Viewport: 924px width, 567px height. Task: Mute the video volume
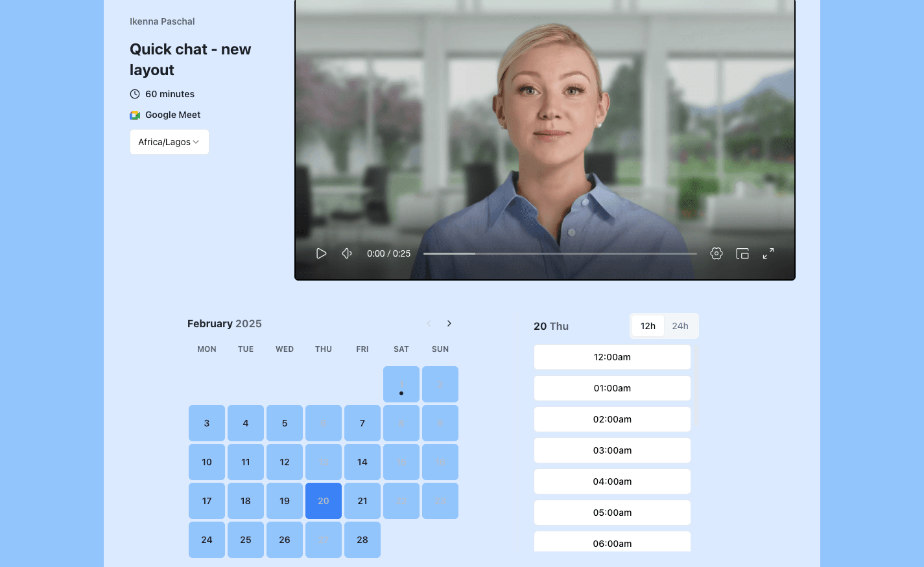(x=347, y=253)
